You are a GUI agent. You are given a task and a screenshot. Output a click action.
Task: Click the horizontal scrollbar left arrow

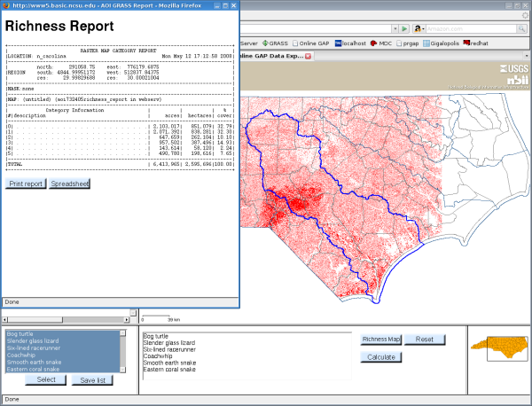click(4, 319)
